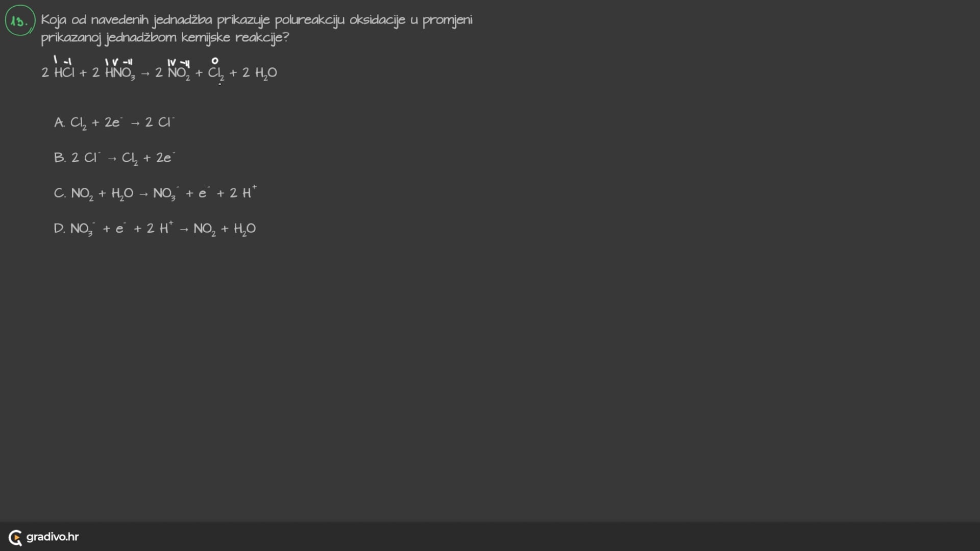Image resolution: width=980 pixels, height=551 pixels.
Task: Select answer A, Cl₂ + 2e⁻ → 2 Cl⁻
Action: click(x=114, y=122)
